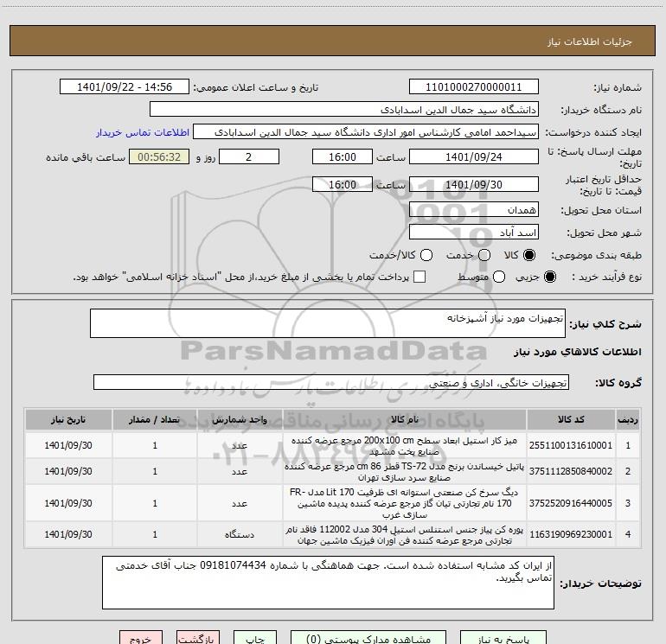This screenshot has width=666, height=644.
Task: Select the کالا radio button
Action: tap(529, 255)
